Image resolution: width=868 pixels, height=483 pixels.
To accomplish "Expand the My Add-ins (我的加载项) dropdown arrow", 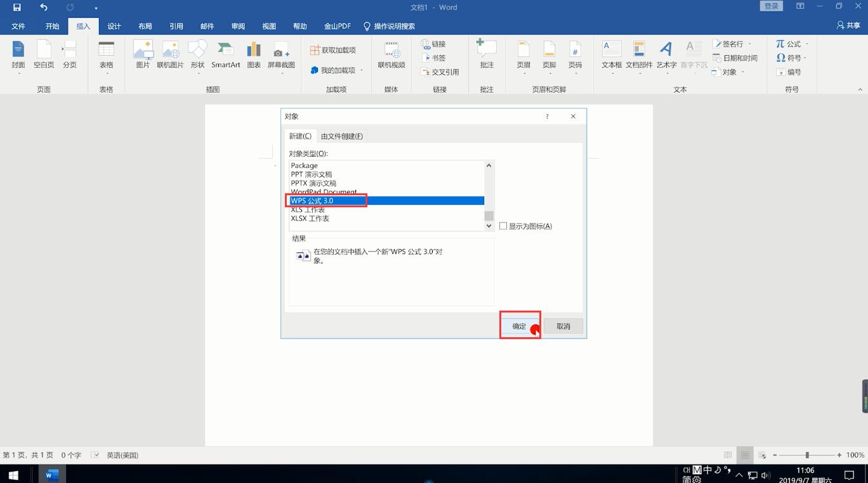I will click(x=362, y=70).
